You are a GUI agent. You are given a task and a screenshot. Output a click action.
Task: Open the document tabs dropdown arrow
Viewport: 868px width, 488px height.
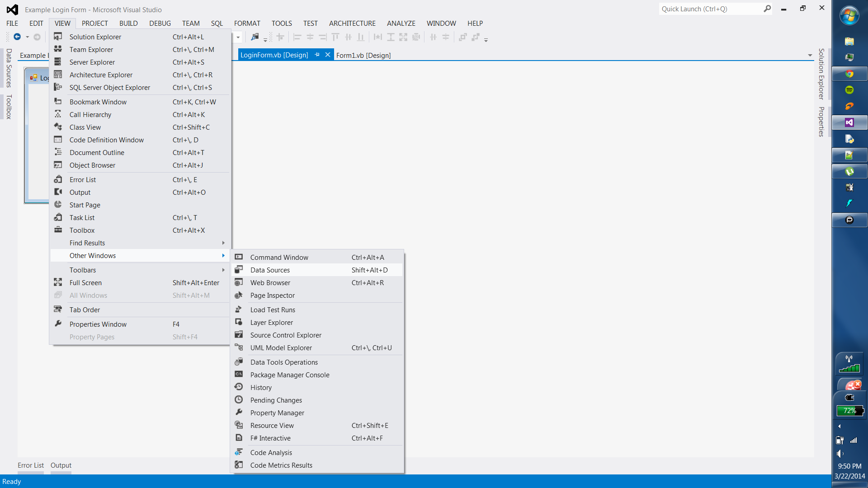tap(810, 56)
